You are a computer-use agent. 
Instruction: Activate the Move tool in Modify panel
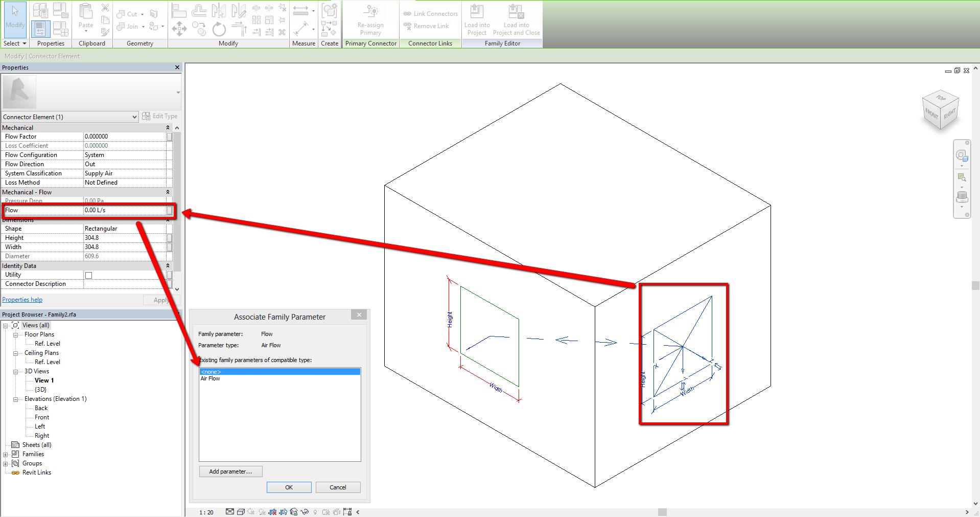[x=179, y=29]
